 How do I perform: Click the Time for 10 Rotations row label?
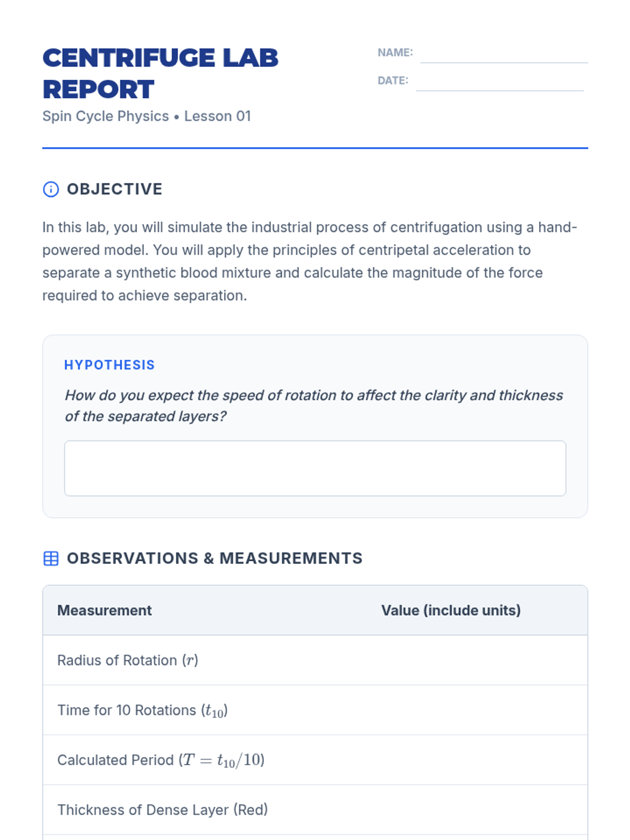[142, 710]
